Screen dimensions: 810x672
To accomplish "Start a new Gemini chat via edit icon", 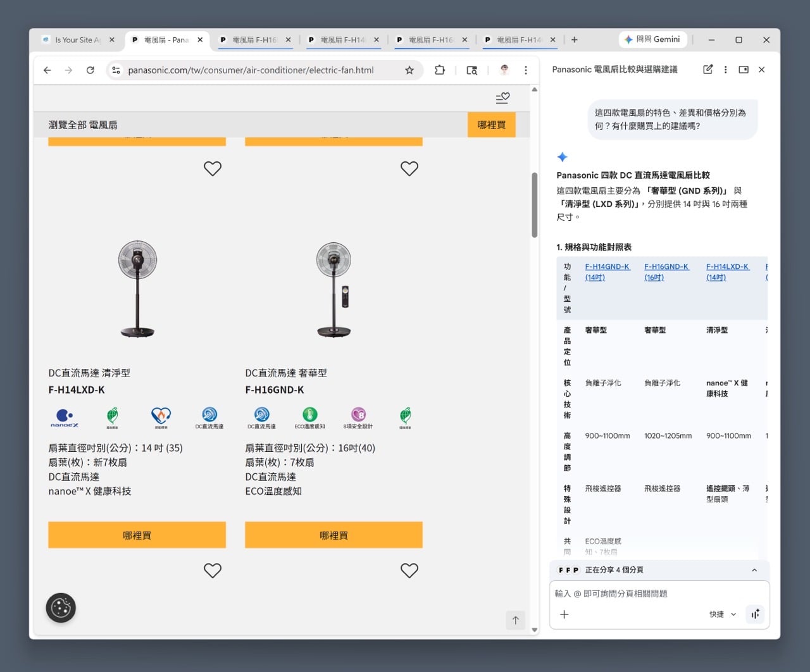I will pyautogui.click(x=707, y=70).
